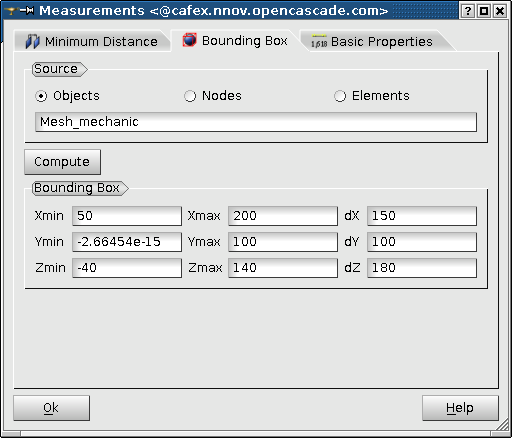Click the maximize window icon

483,11
